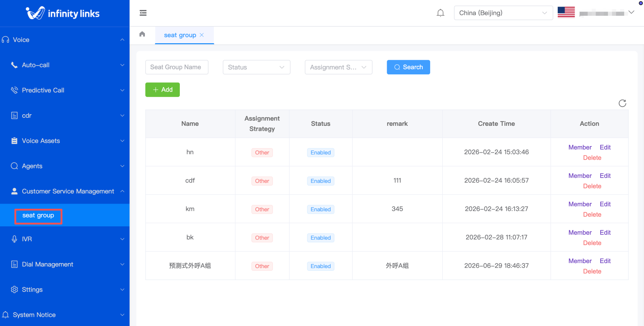Close the seat group tab
644x326 pixels.
click(x=202, y=35)
